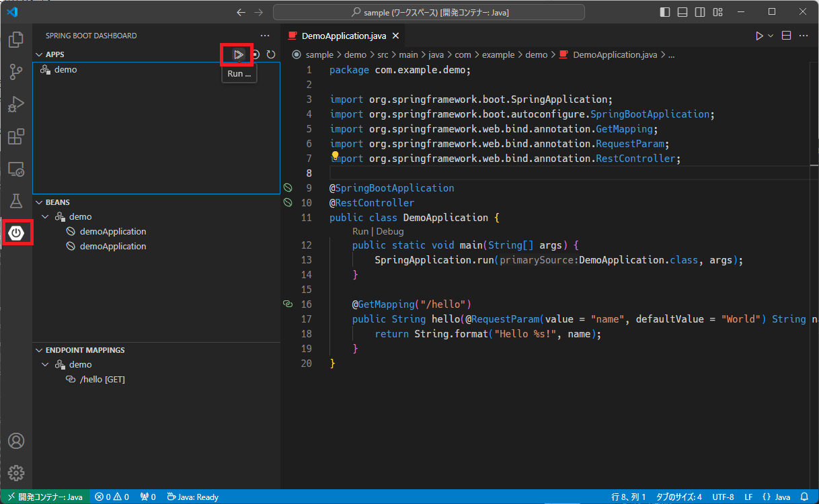Click the VS Code logo menu icon
This screenshot has width=819, height=504.
(x=12, y=12)
